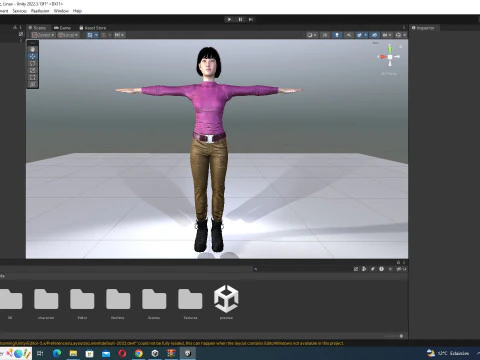This screenshot has height=360, width=480.
Task: Start Play mode with the play button
Action: 229,19
